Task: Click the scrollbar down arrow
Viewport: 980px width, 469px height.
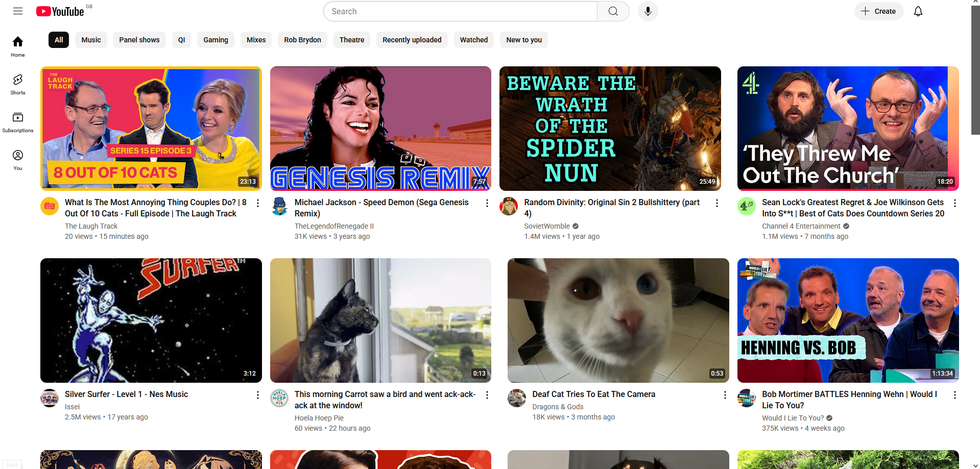Action: [x=975, y=465]
